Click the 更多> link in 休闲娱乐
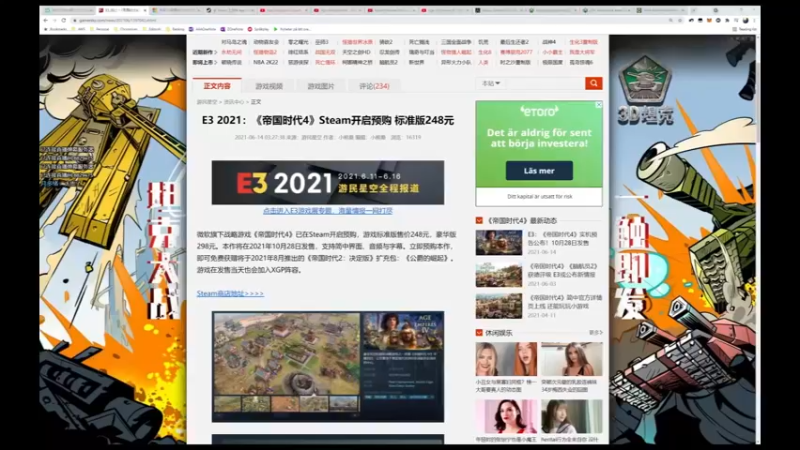This screenshot has width=800, height=450. coord(595,333)
